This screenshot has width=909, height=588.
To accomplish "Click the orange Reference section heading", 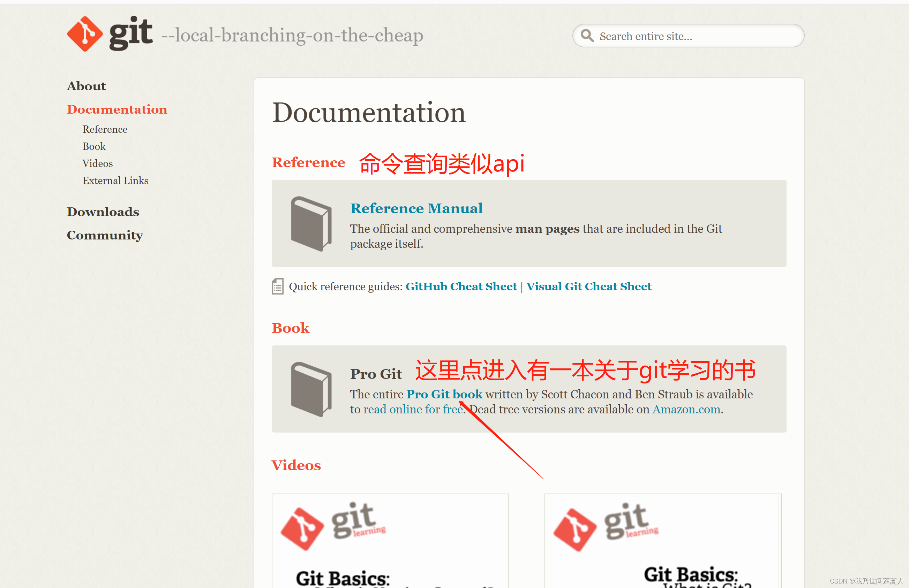I will click(x=308, y=162).
